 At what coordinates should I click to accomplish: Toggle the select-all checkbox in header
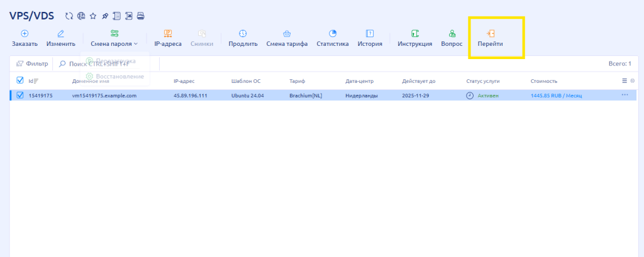point(19,80)
